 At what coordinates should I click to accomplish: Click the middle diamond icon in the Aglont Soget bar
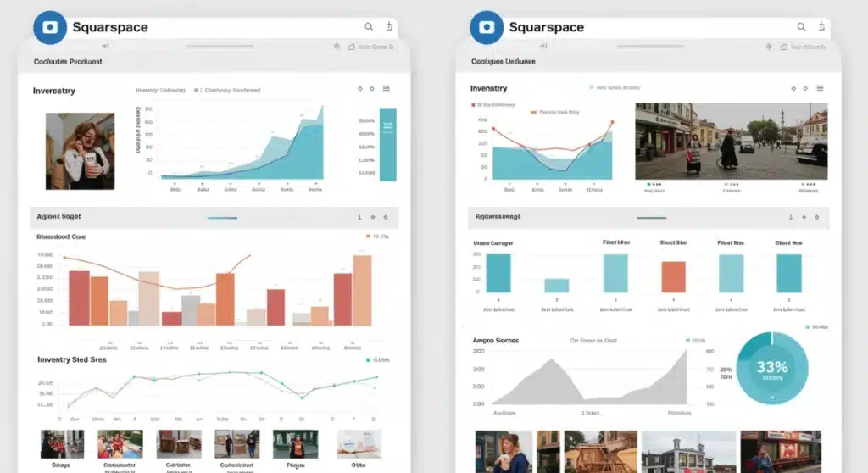[373, 217]
